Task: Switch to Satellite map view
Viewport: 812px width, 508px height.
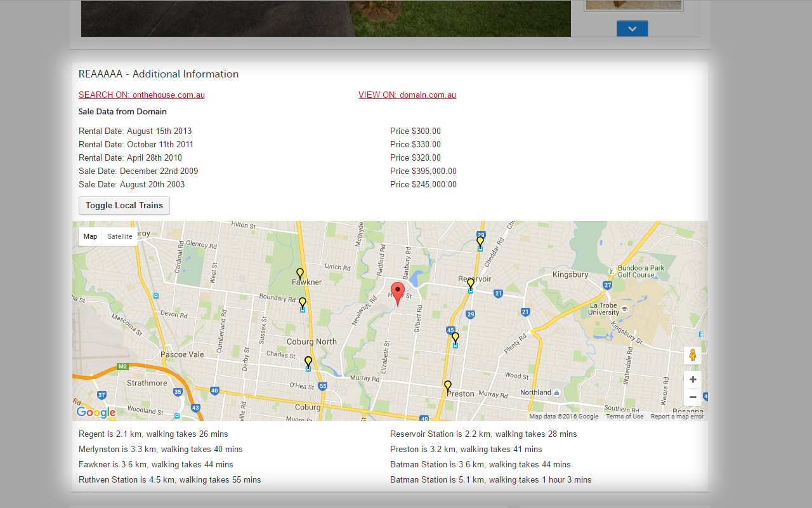Action: click(x=120, y=236)
